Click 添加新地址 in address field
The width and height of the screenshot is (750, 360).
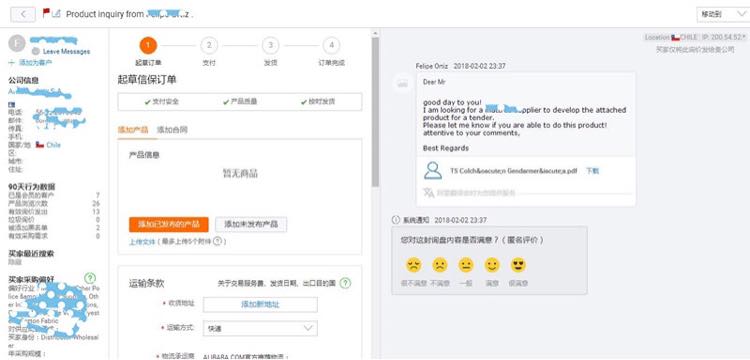(x=260, y=305)
